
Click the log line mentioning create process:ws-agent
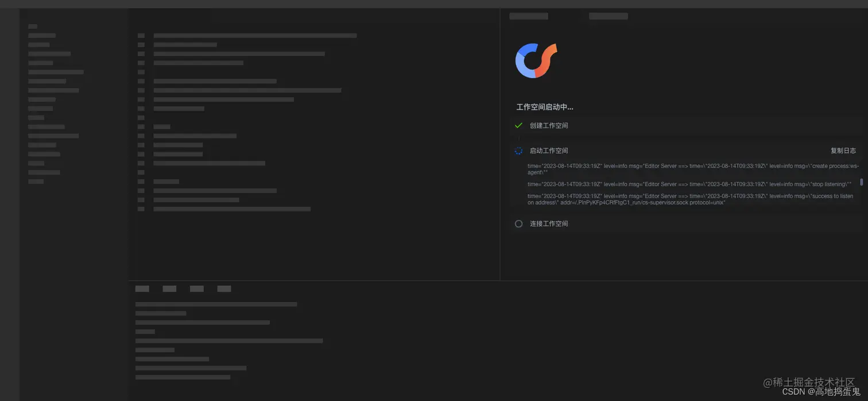click(x=693, y=169)
